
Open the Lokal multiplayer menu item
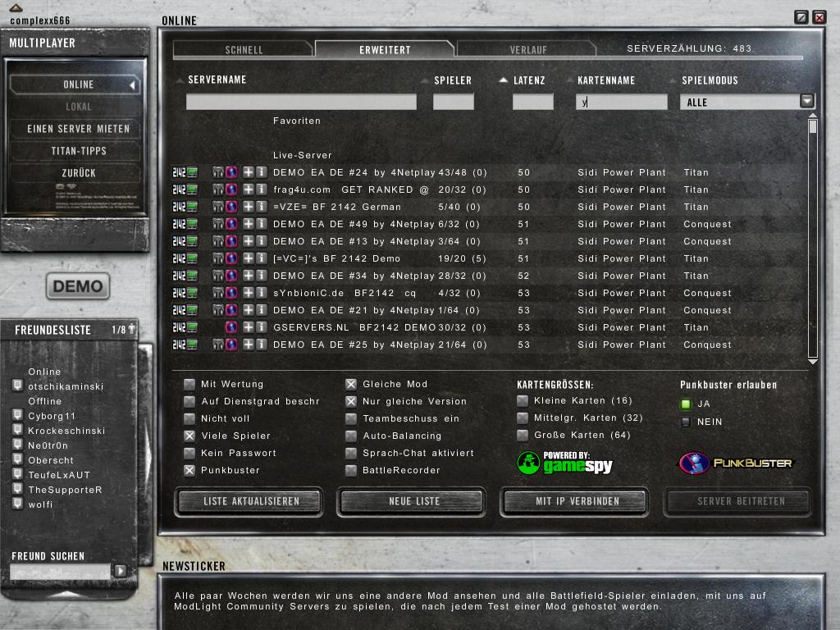click(x=78, y=107)
